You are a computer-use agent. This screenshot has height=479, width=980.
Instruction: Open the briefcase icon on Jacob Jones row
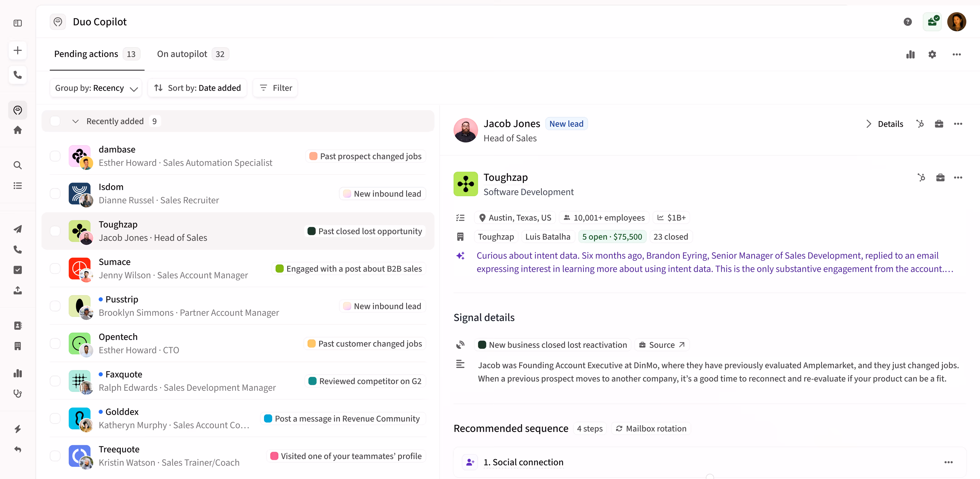click(x=939, y=124)
